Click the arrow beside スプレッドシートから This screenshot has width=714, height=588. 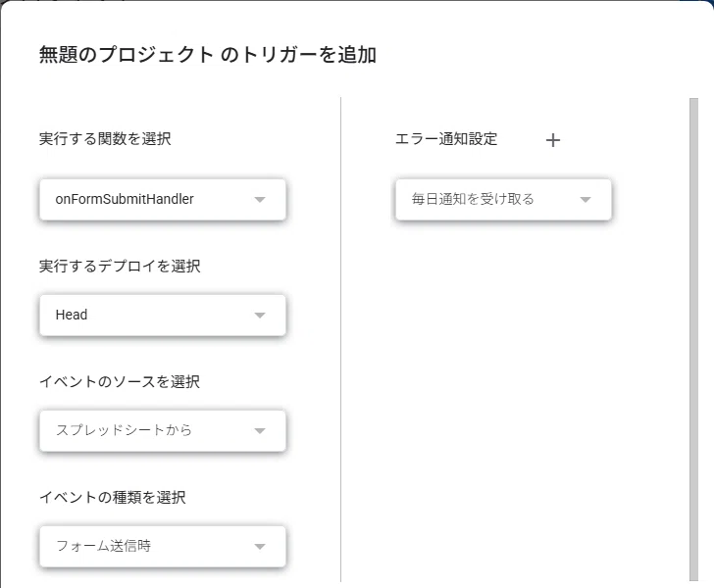(x=260, y=430)
